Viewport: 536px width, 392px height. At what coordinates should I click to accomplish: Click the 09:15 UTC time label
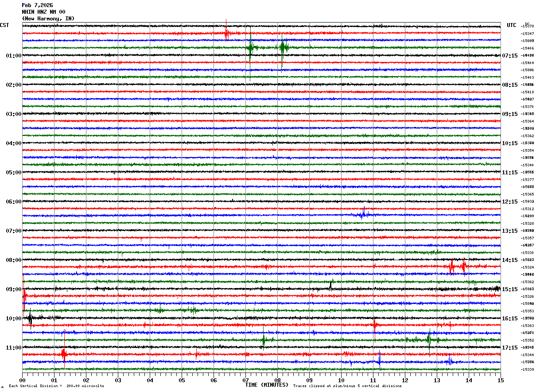point(510,114)
